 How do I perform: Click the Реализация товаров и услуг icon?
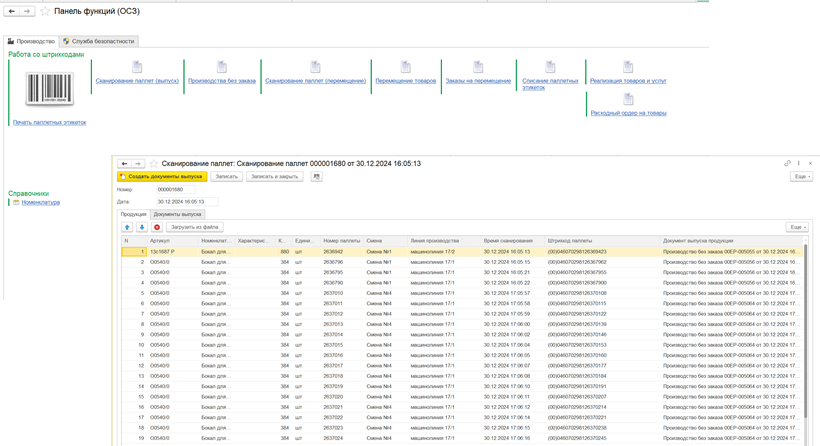[628, 67]
